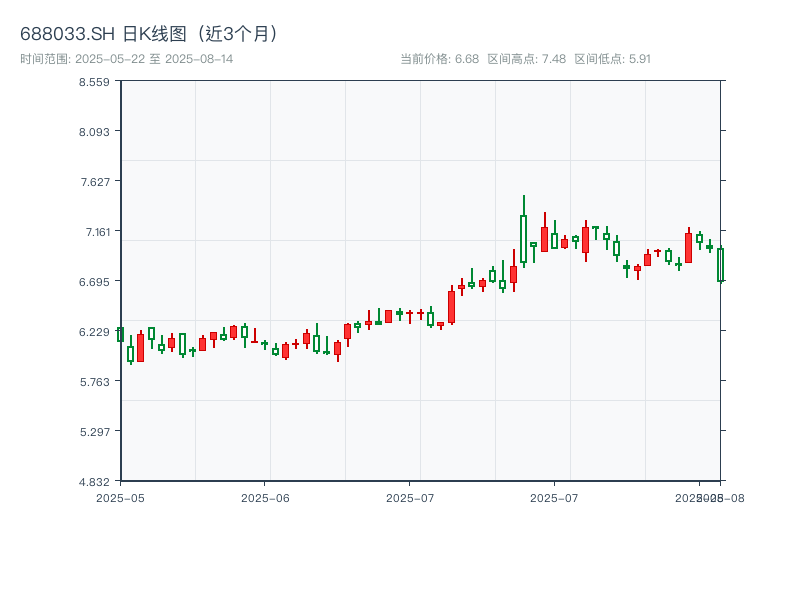Click the 当前价格 6.68 label
The image size is (800, 600).
[439, 59]
